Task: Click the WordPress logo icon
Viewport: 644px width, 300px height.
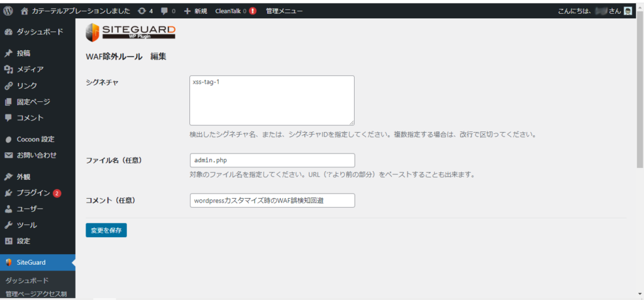Action: (x=8, y=11)
